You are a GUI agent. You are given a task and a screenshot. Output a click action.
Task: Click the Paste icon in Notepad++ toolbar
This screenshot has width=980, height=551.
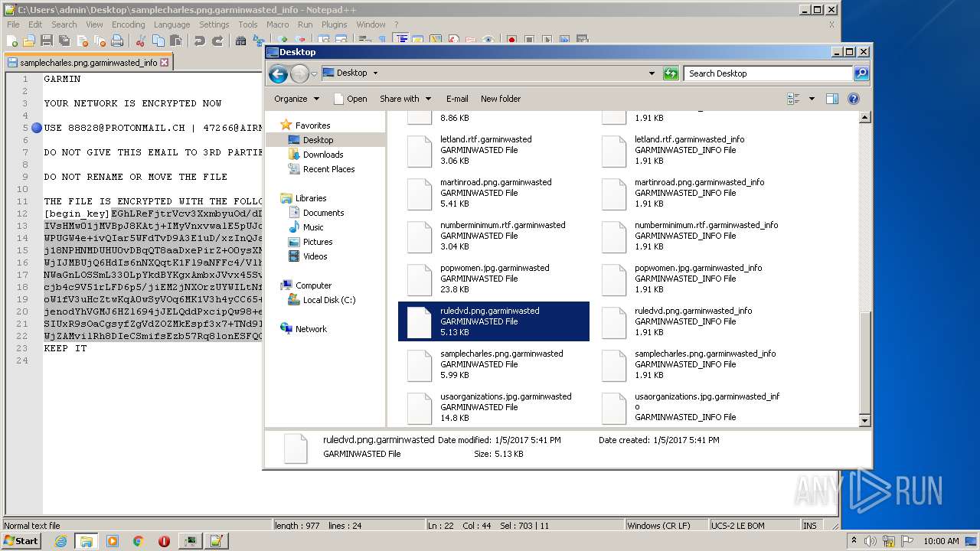pyautogui.click(x=176, y=41)
